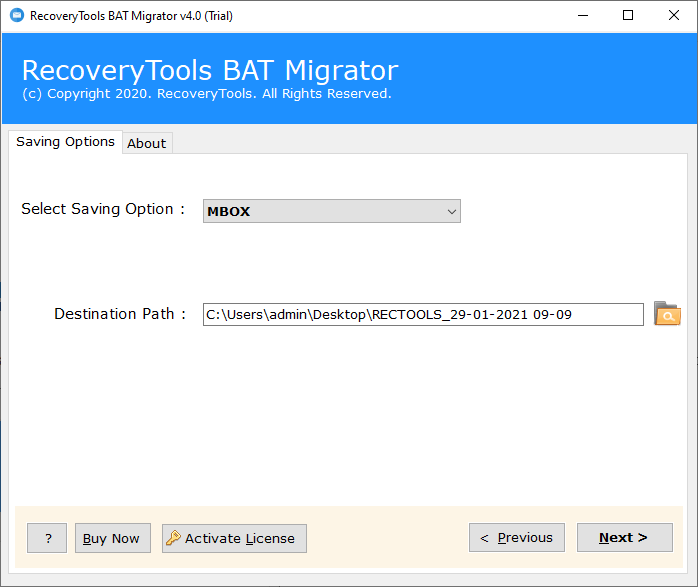
Task: Click the Destination Path label
Action: click(120, 314)
